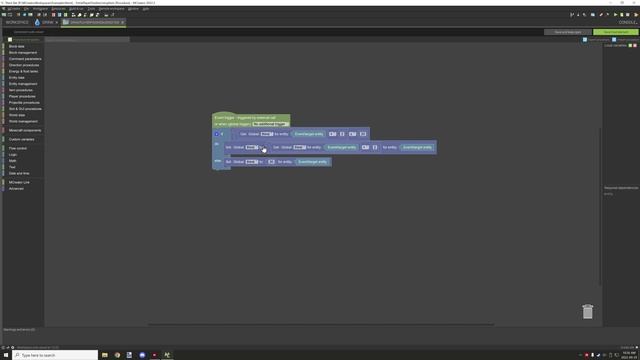Screen dimensions: 640x360
Task: Open the Command parameters category
Action: [25, 59]
